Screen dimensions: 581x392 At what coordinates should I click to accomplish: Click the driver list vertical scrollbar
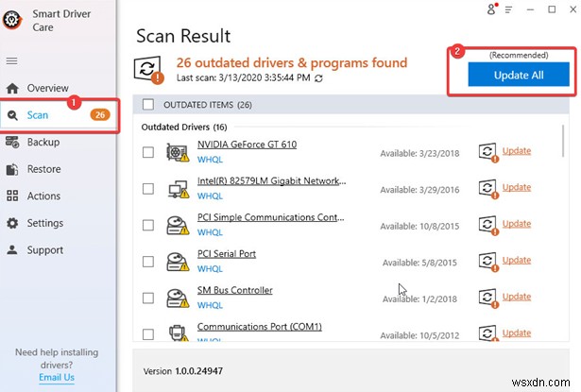point(563,141)
